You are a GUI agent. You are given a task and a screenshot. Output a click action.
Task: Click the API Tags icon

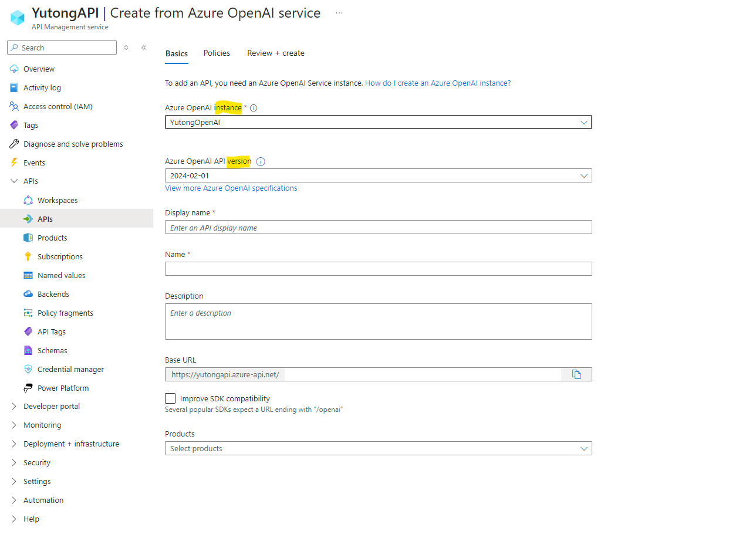point(28,331)
